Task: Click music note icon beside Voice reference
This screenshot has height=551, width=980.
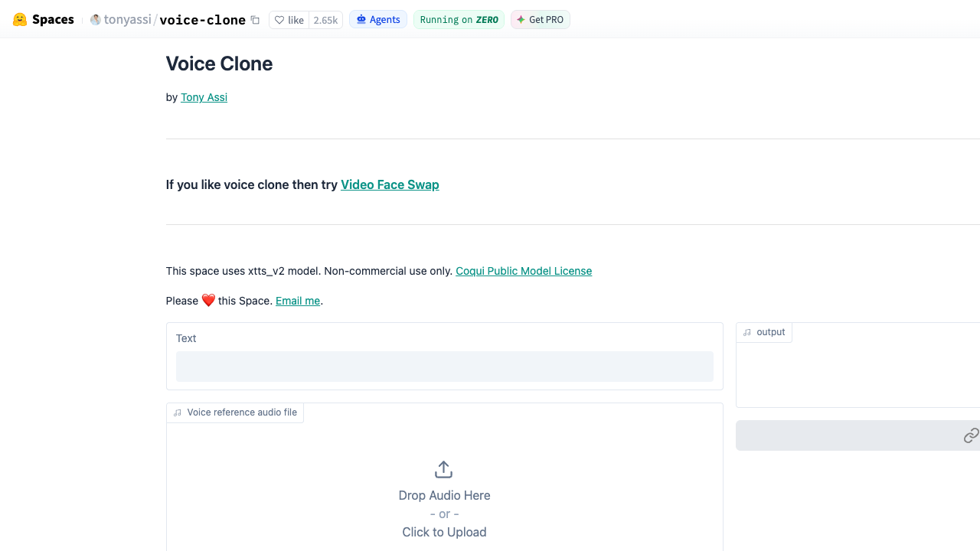Action: click(178, 412)
